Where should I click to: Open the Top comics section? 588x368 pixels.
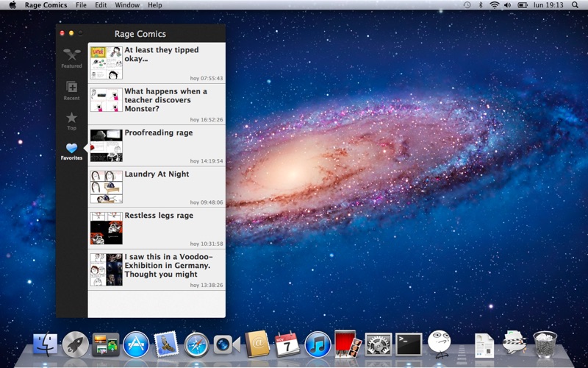[71, 120]
